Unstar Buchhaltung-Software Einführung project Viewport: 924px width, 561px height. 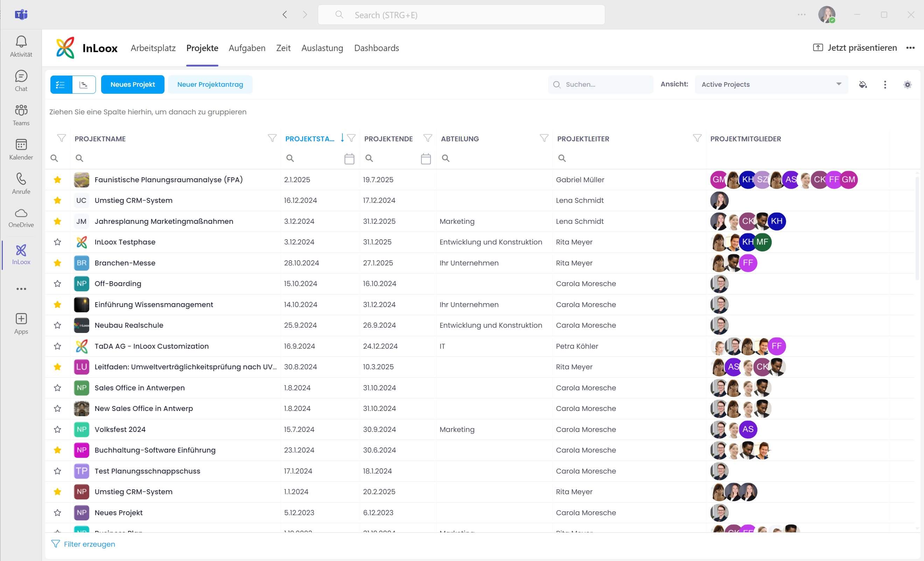point(57,450)
